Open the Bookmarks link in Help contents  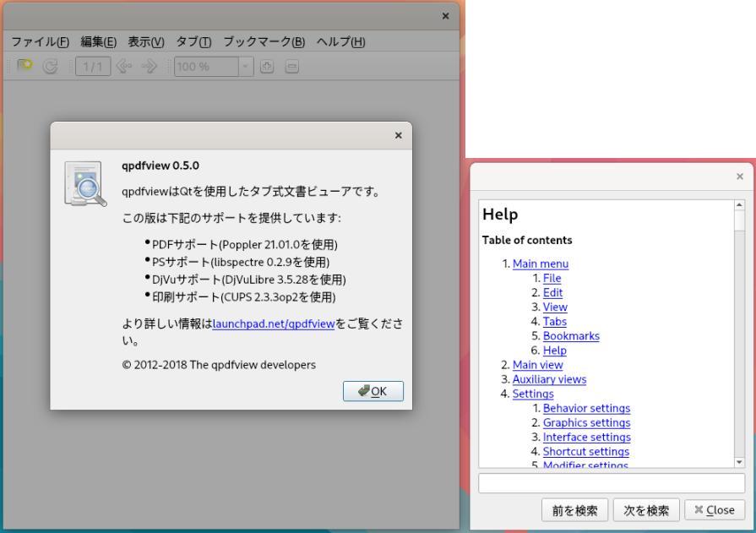click(571, 336)
